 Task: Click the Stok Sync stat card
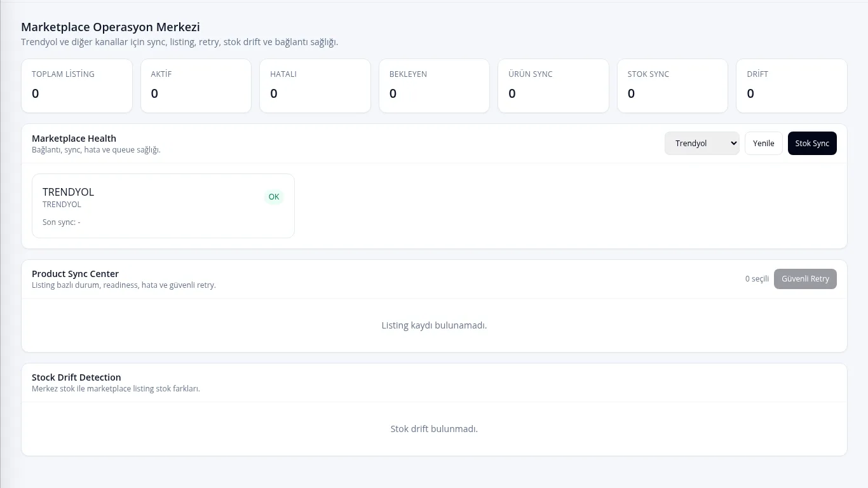(x=672, y=86)
